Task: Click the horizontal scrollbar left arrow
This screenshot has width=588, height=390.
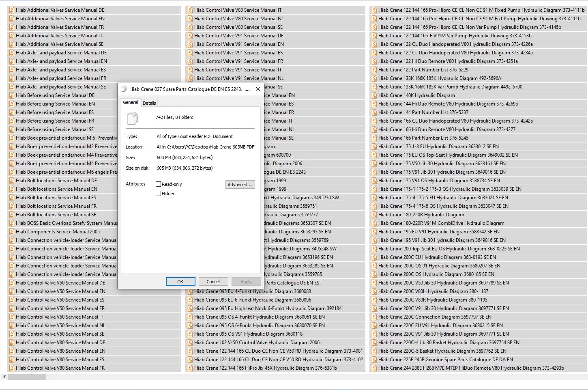Action: click(x=4, y=377)
